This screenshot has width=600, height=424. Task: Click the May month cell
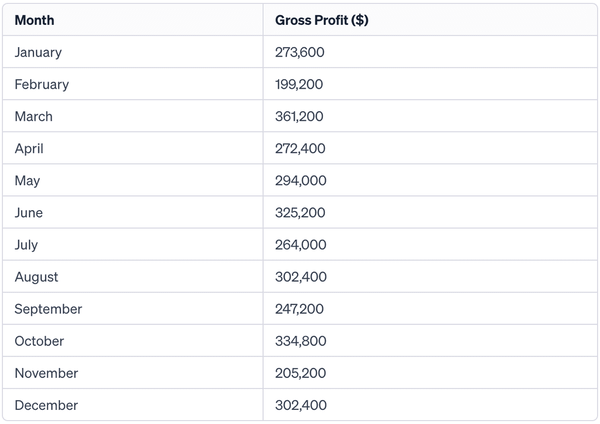tap(27, 181)
